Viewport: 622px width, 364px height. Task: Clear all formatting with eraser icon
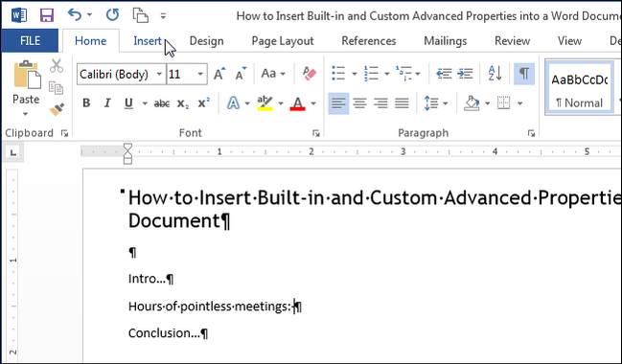click(310, 74)
